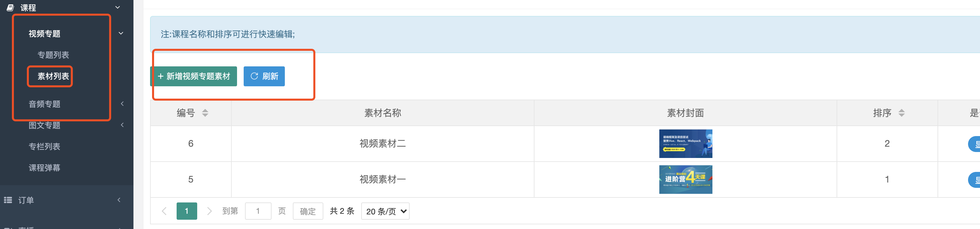Toggle display switch for 视频素材二 row
The image size is (980, 229).
(974, 144)
